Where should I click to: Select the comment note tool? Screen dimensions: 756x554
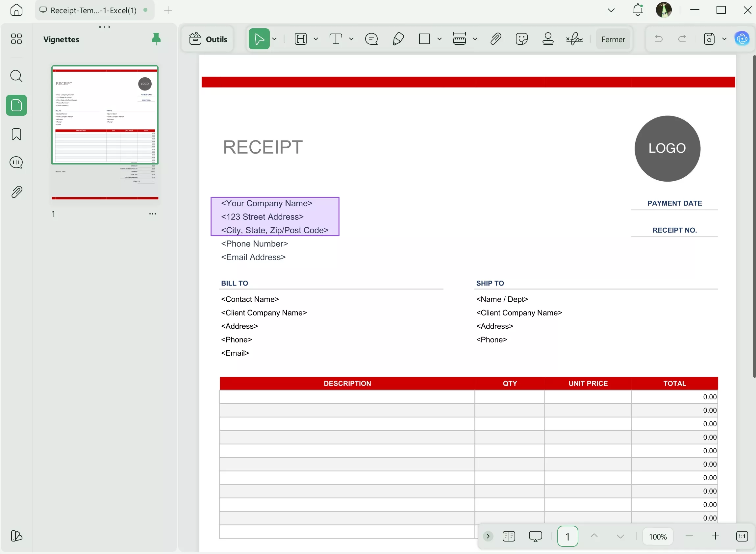(371, 39)
